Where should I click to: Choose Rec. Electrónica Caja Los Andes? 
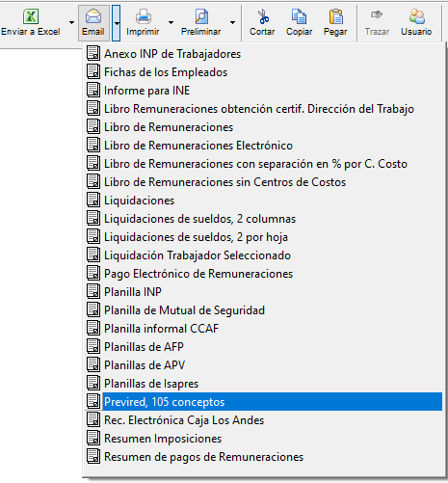[263, 420]
